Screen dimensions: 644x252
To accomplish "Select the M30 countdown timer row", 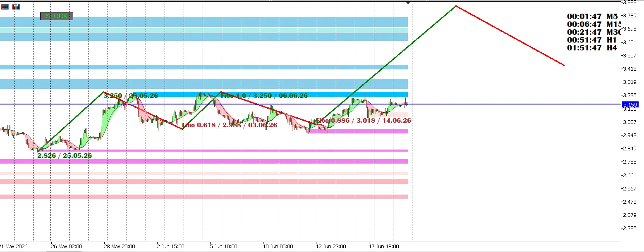I will [x=594, y=32].
